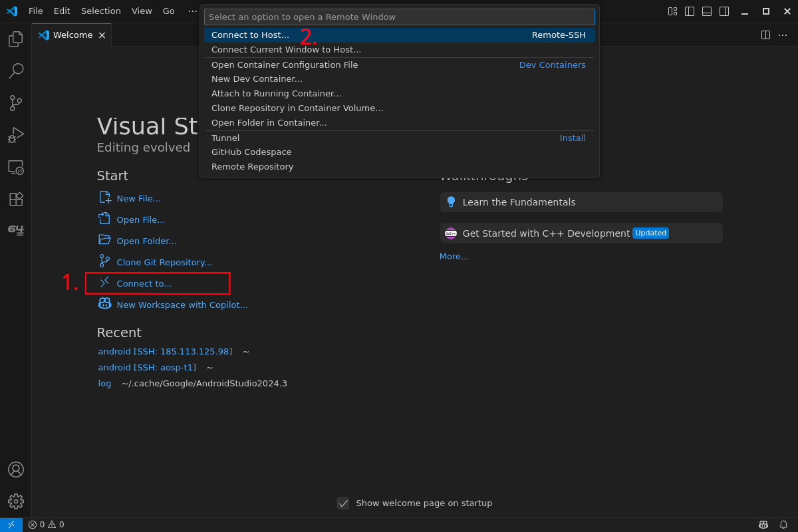798x532 pixels.
Task: Open the Explorer view in activity bar
Action: [x=16, y=39]
